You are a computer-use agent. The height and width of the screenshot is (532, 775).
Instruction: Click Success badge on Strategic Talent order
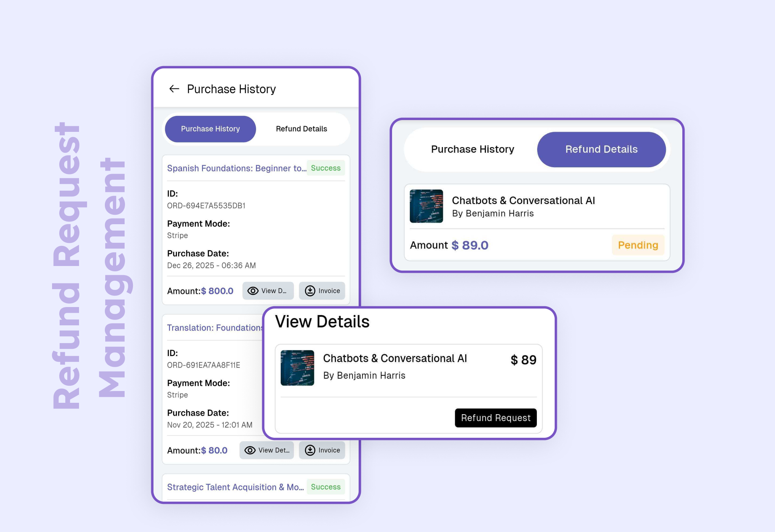pos(326,487)
